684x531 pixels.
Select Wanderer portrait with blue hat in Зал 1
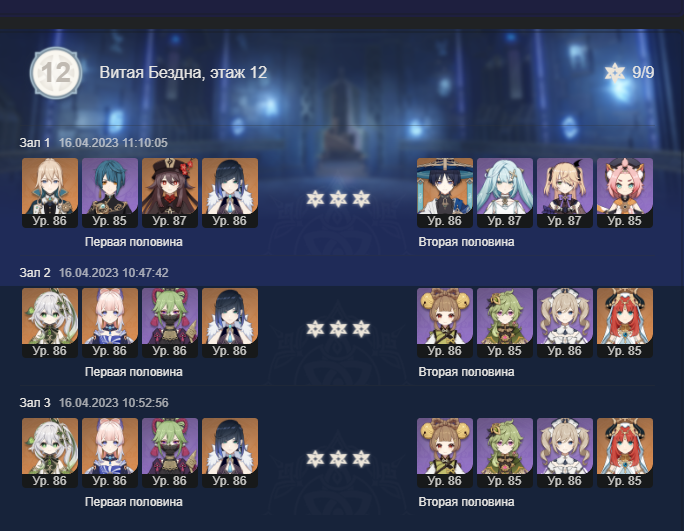pos(445,192)
